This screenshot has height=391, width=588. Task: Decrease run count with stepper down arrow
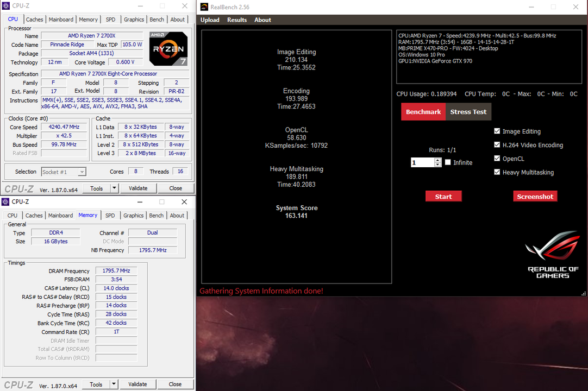(x=437, y=165)
